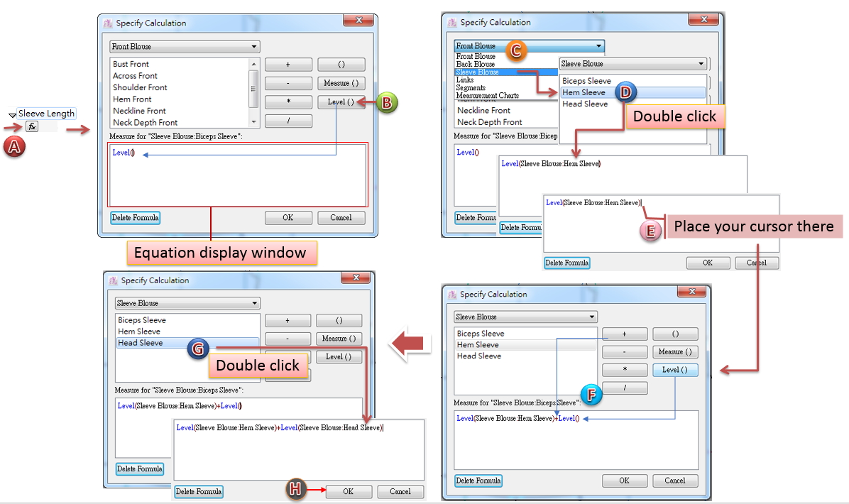
Task: Click the Level ( ) button beside marker B
Action: pos(341,102)
